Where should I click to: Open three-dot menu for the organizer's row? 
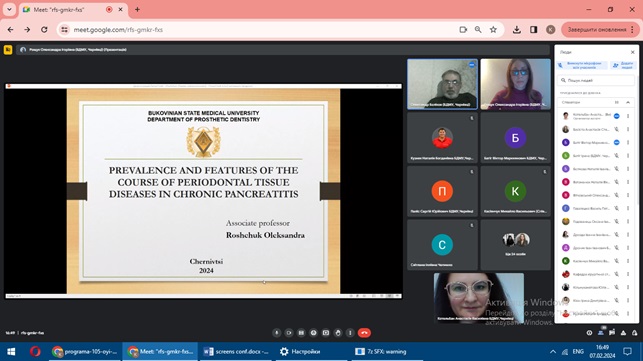coord(628,116)
